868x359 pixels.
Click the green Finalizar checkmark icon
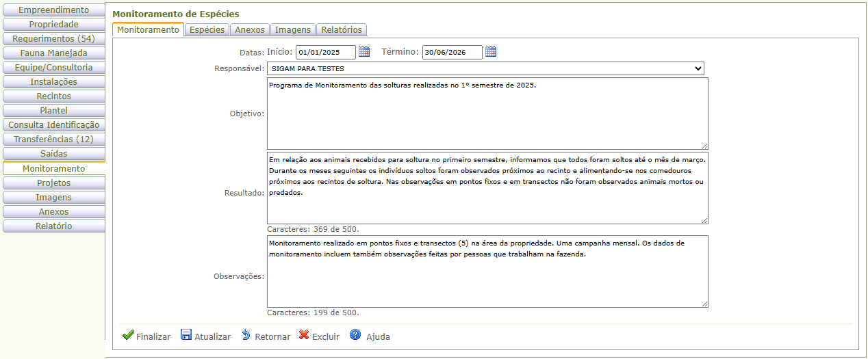click(x=127, y=335)
